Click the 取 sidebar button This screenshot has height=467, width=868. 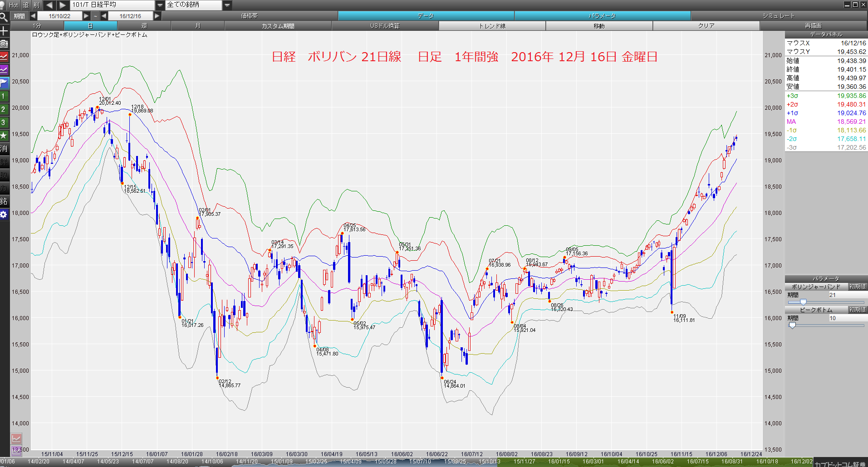pos(4,175)
